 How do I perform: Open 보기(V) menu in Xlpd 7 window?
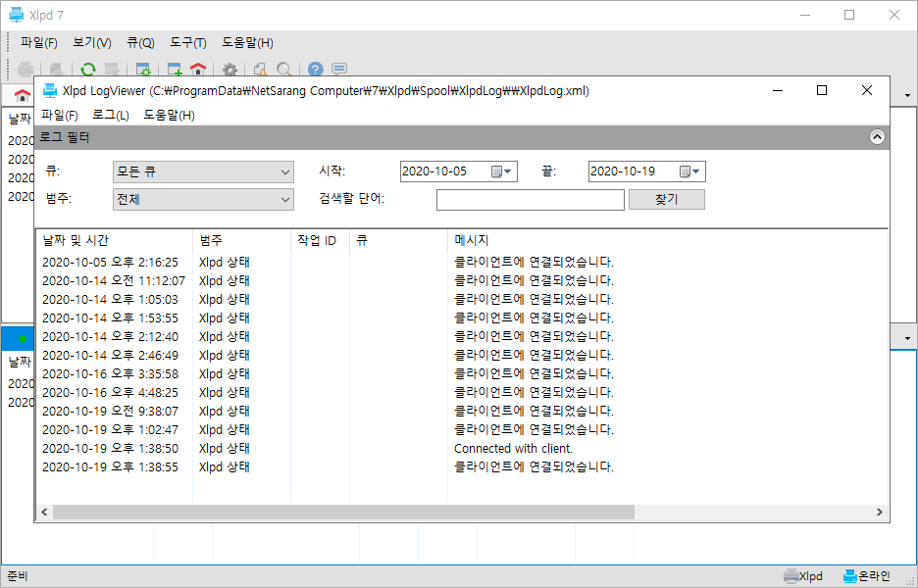[x=92, y=43]
